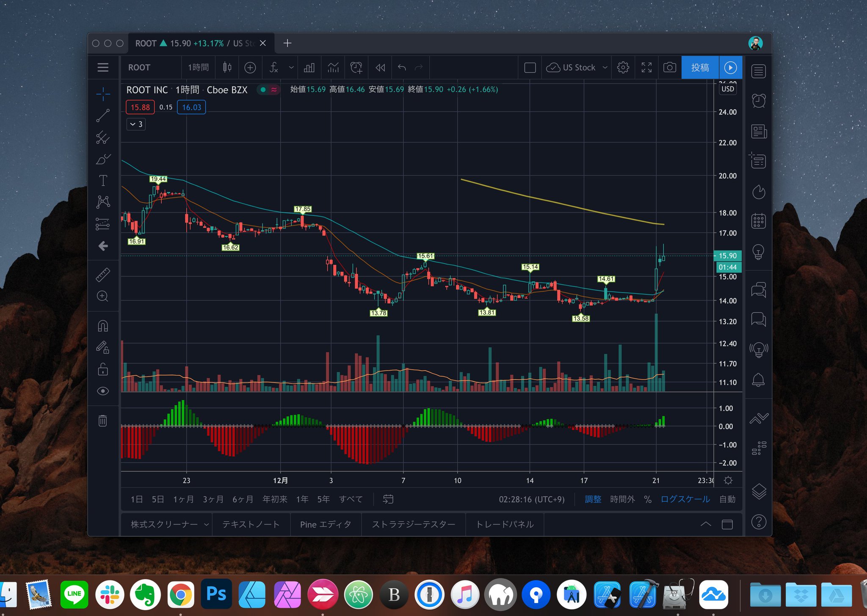Open the hamburger main menu
Viewport: 867px width, 616px height.
tap(103, 68)
